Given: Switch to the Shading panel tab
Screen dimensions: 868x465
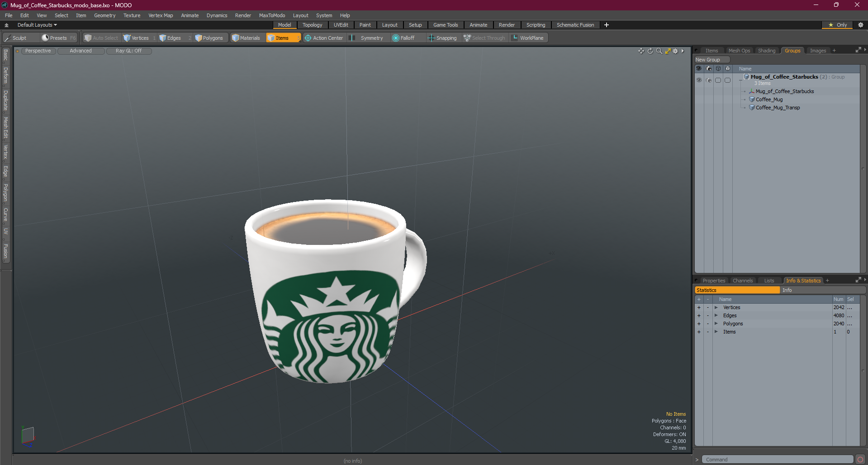Looking at the screenshot, I should click(x=766, y=51).
